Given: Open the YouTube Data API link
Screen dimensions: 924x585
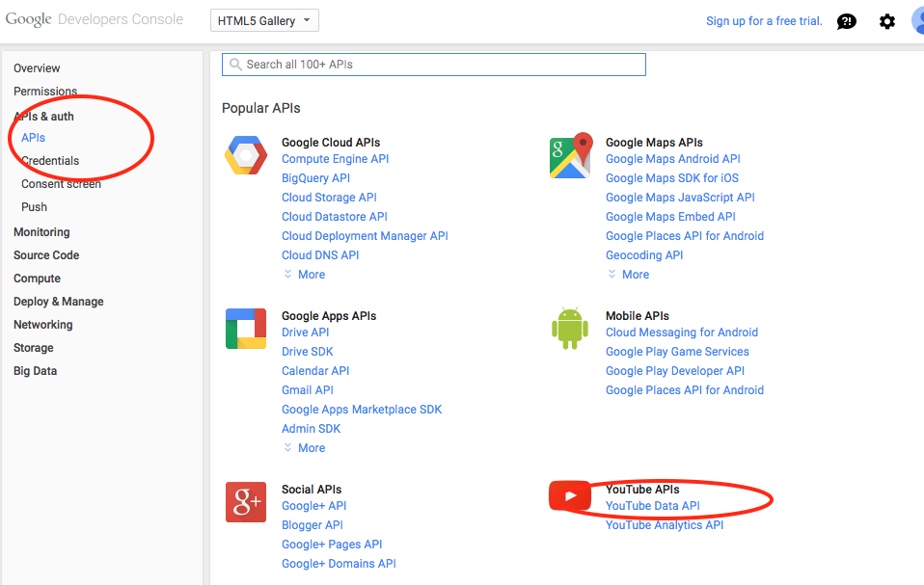Looking at the screenshot, I should (x=652, y=506).
